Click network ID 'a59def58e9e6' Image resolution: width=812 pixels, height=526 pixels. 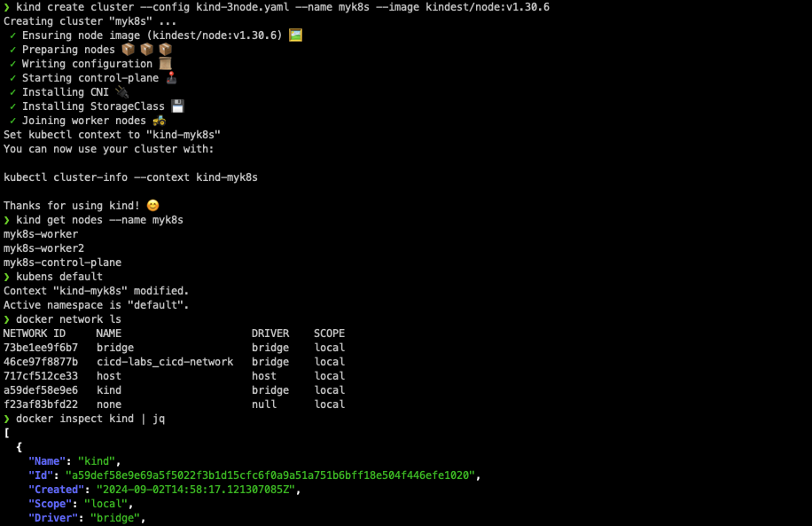(x=41, y=390)
